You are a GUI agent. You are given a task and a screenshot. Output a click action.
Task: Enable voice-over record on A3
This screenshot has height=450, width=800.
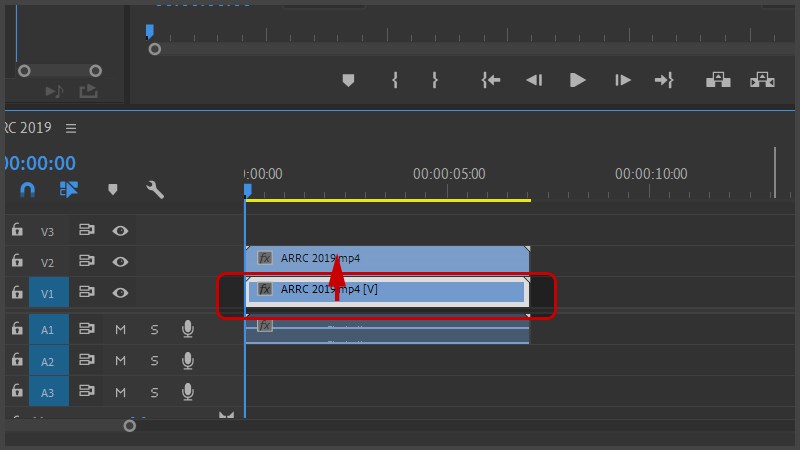[x=188, y=392]
